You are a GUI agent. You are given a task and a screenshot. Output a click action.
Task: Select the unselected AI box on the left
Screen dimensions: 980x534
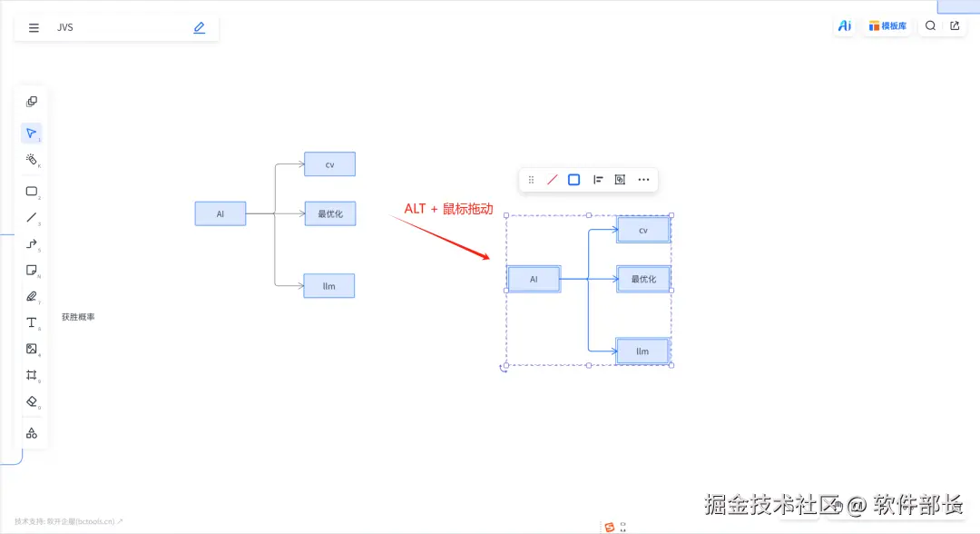[220, 213]
